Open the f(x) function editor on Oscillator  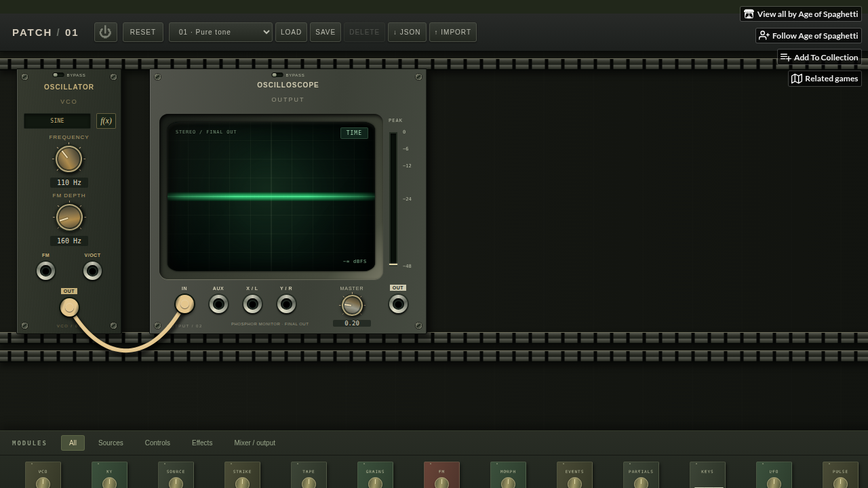click(106, 121)
